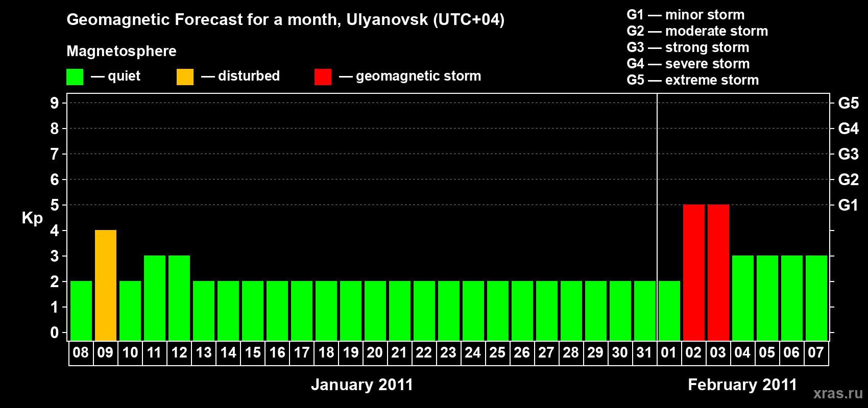868x408 pixels.
Task: Click the orange disturbed legend swatch
Action: coord(185,77)
